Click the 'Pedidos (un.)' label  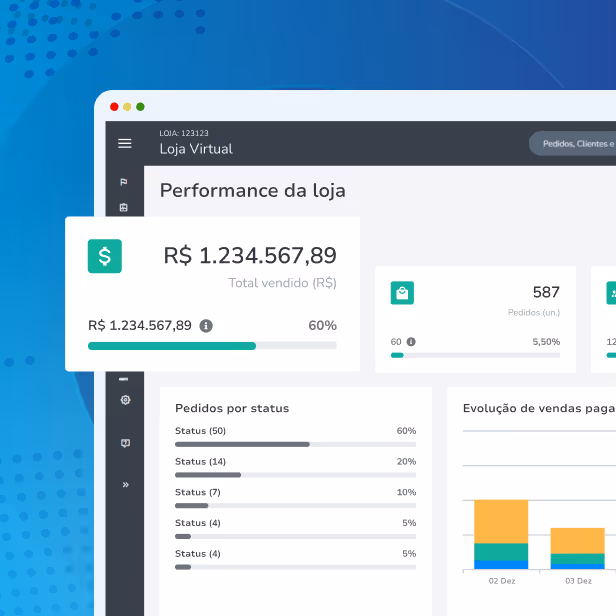534,313
